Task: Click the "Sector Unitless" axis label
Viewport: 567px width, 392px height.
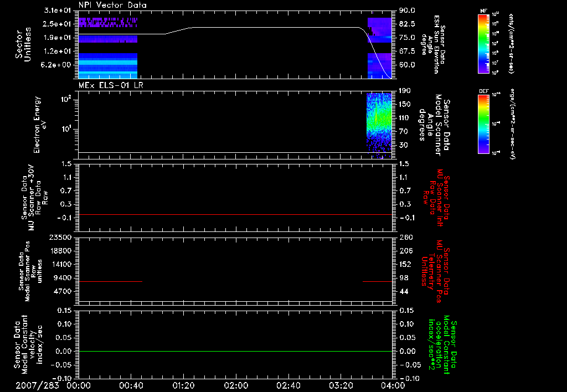Action: click(23, 44)
